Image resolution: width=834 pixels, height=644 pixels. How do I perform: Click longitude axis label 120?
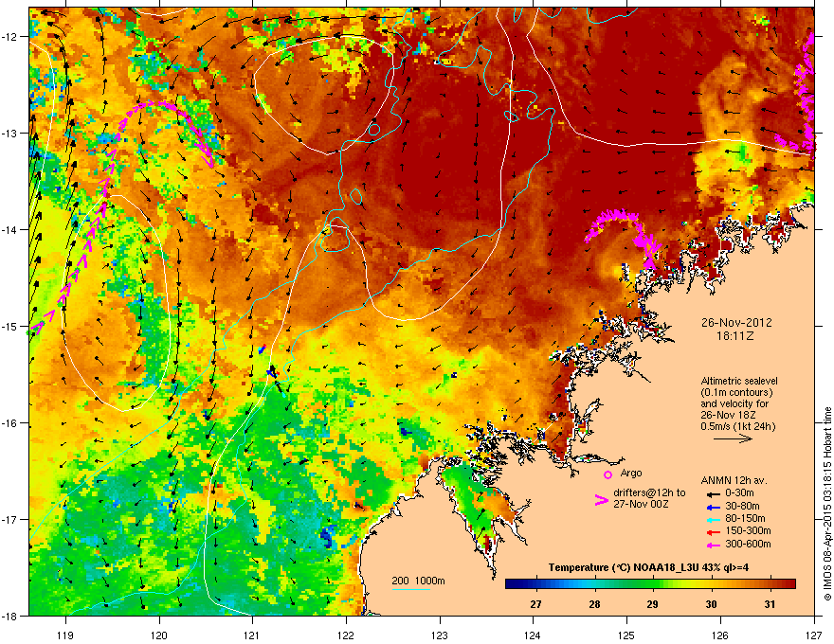tap(159, 635)
